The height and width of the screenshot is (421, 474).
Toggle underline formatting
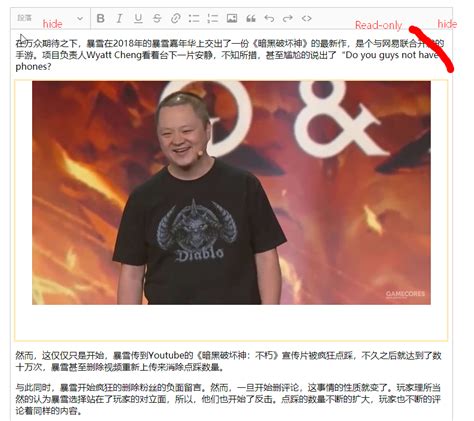click(138, 18)
